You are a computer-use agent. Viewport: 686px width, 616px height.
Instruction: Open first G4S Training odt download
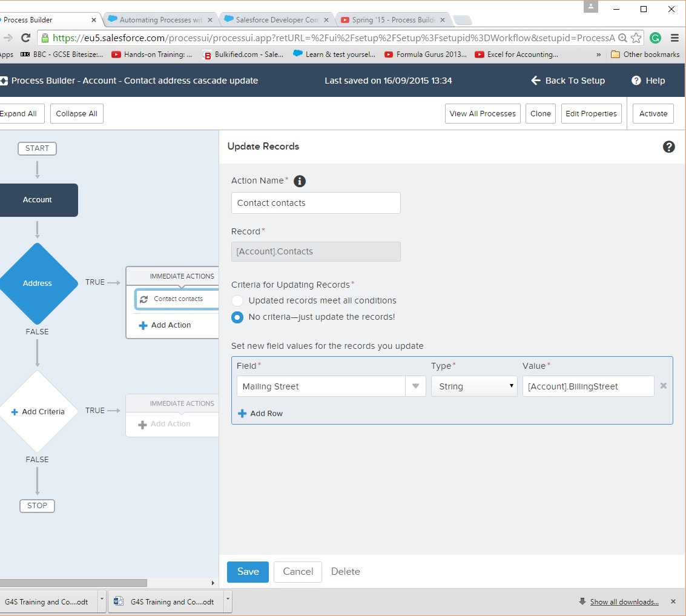point(48,602)
